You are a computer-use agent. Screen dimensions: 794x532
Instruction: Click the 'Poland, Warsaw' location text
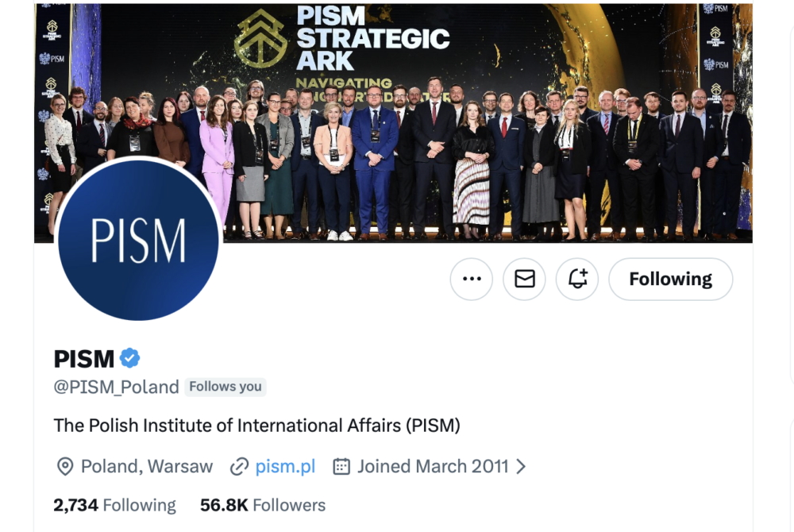pyautogui.click(x=147, y=466)
